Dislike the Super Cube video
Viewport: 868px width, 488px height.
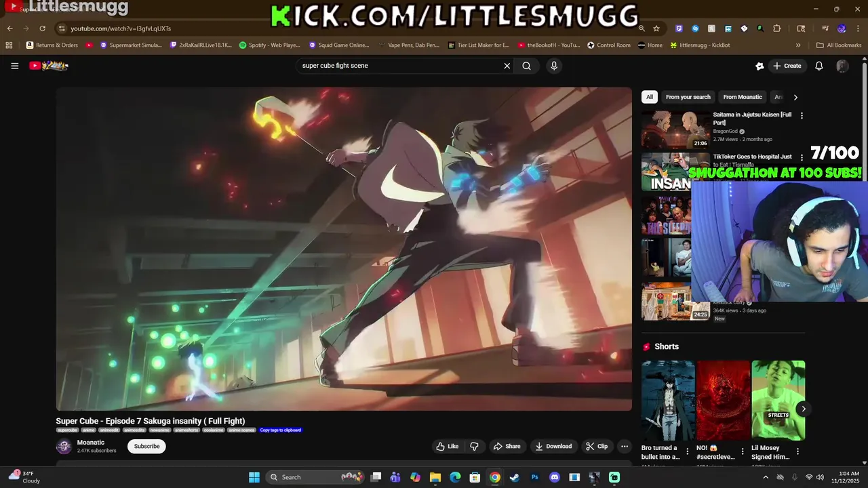tap(474, 446)
